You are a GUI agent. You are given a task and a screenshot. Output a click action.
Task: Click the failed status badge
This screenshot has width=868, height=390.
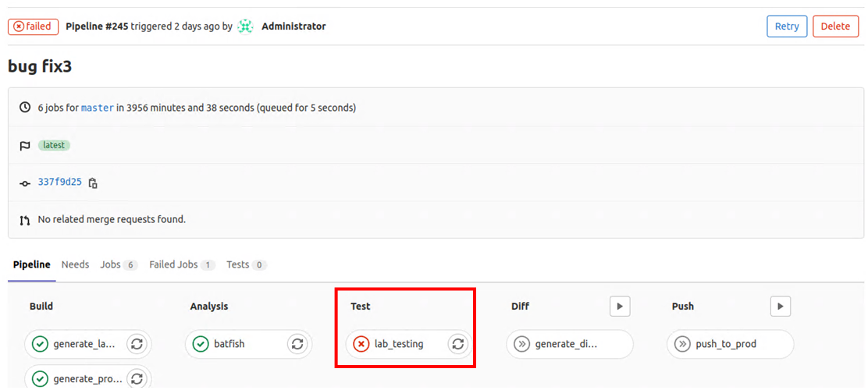coord(32,27)
